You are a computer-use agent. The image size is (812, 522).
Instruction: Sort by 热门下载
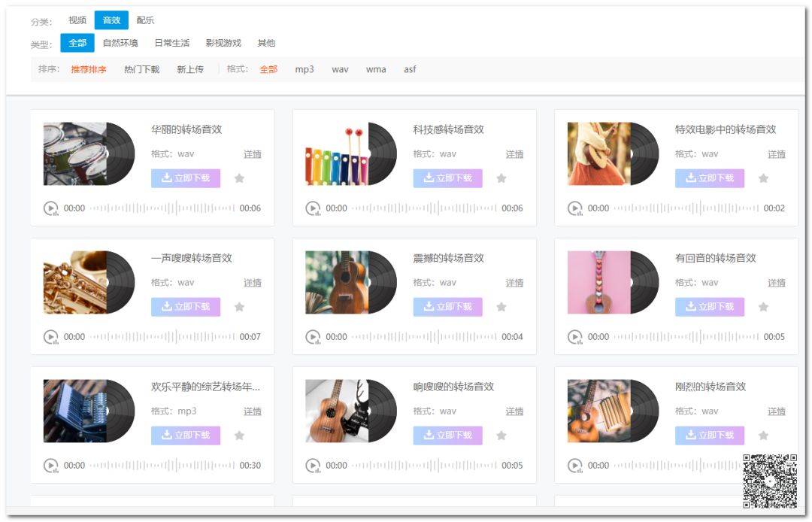click(141, 69)
